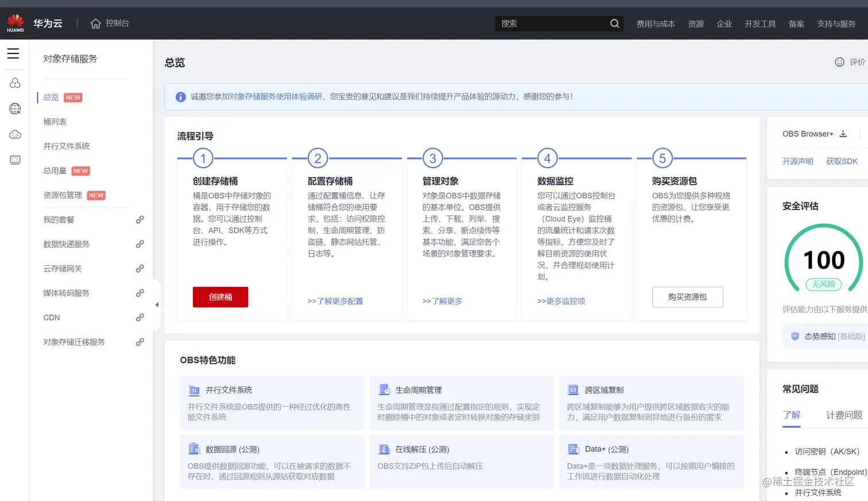
Task: Open the >>更多监控项 link
Action: [561, 301]
